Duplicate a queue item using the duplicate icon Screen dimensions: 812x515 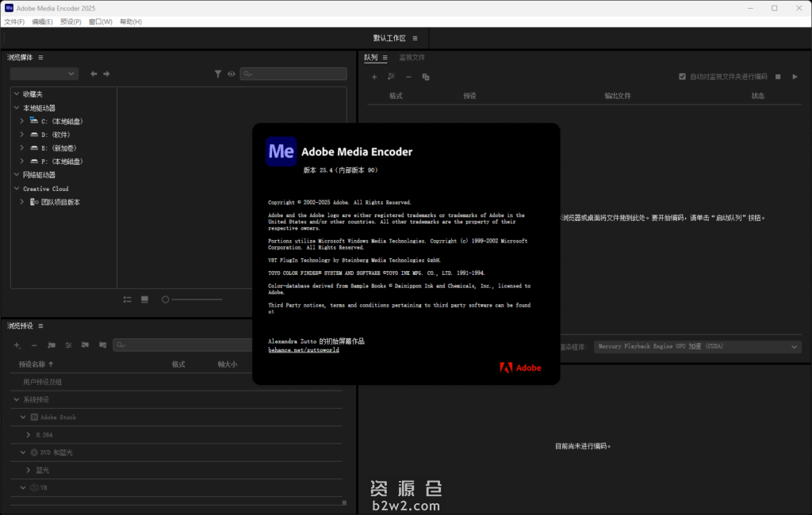pos(426,76)
